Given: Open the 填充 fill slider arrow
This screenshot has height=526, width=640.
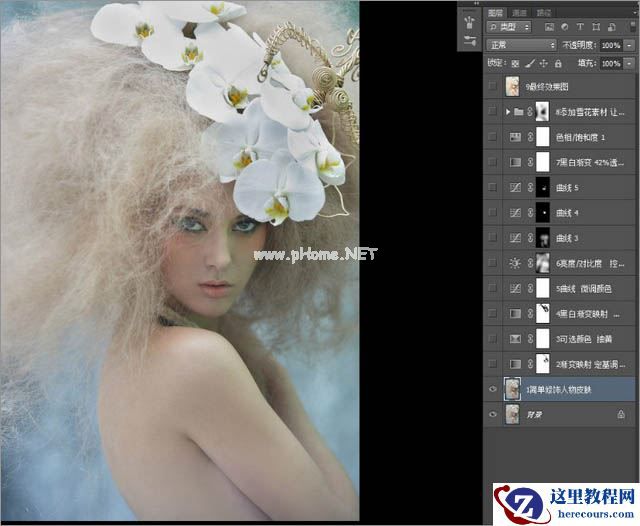Looking at the screenshot, I should (630, 64).
